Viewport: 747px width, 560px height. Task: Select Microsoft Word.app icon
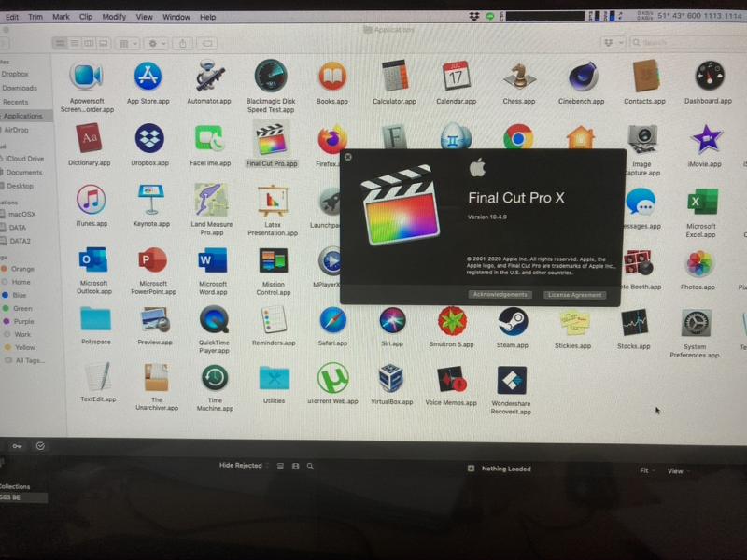(x=213, y=260)
